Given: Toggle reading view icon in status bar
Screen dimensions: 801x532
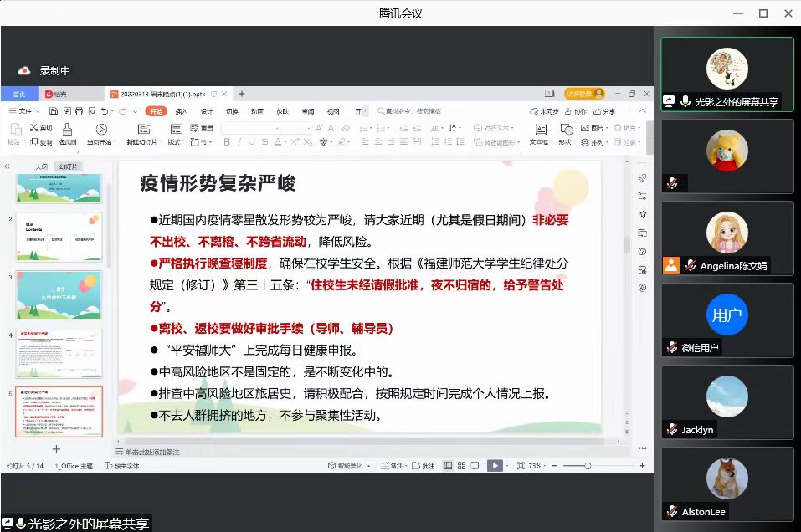Looking at the screenshot, I should point(474,466).
